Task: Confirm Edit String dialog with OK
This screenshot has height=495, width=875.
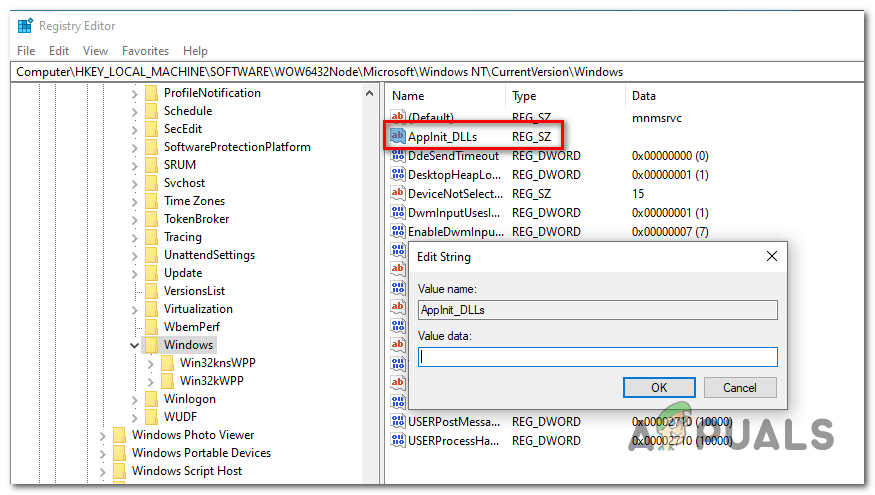Action: coord(659,387)
